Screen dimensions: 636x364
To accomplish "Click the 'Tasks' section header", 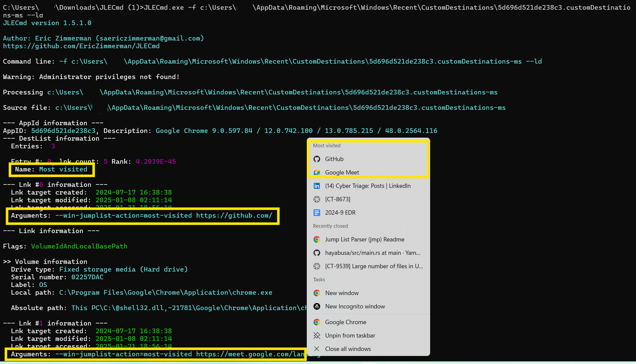I will [319, 280].
